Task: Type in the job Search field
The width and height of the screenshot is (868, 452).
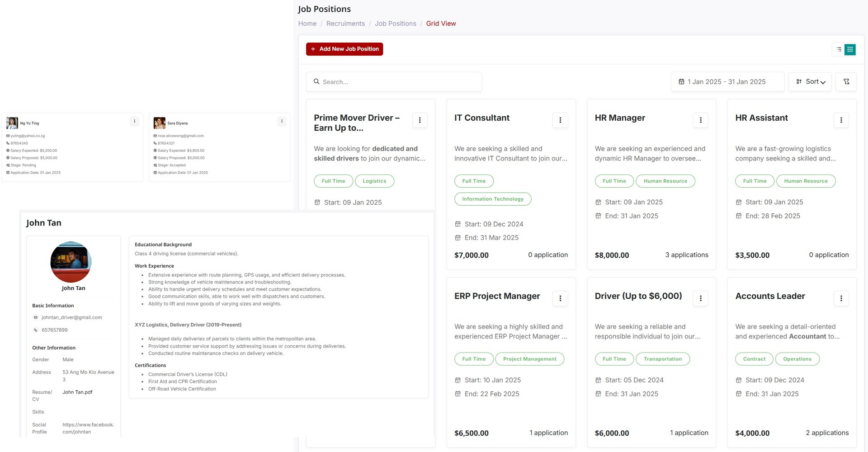Action: (x=398, y=82)
